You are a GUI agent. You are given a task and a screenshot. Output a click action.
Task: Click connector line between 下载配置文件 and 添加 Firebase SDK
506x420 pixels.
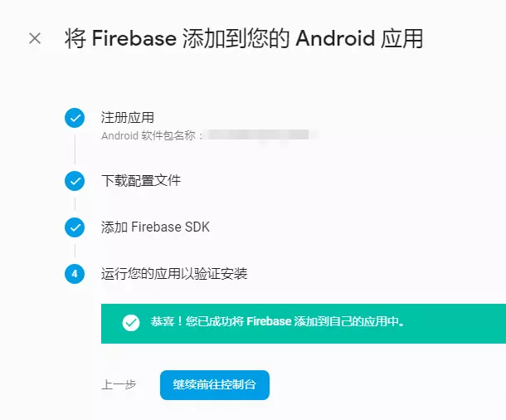click(75, 204)
